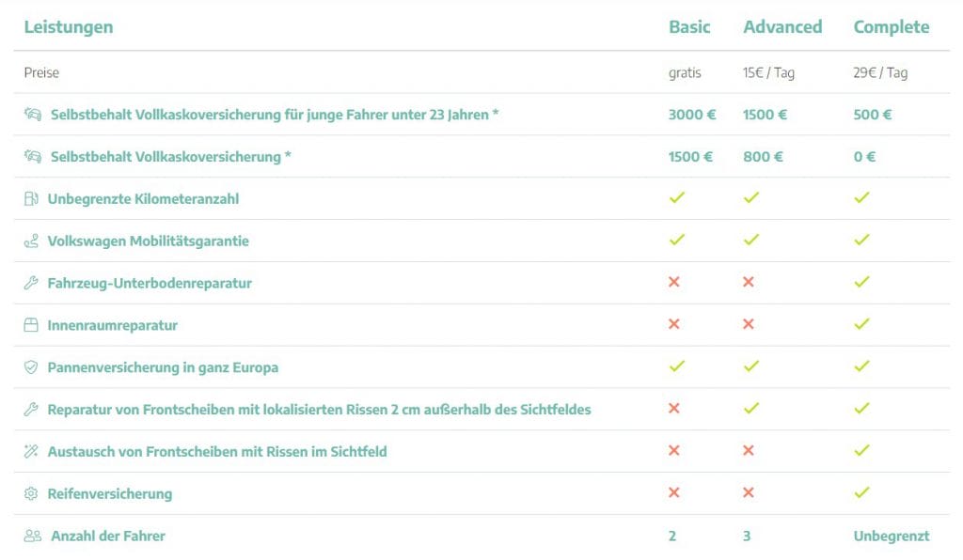Click the people icon for Anzahl der Fahrer
The width and height of the screenshot is (963, 560).
point(33,536)
